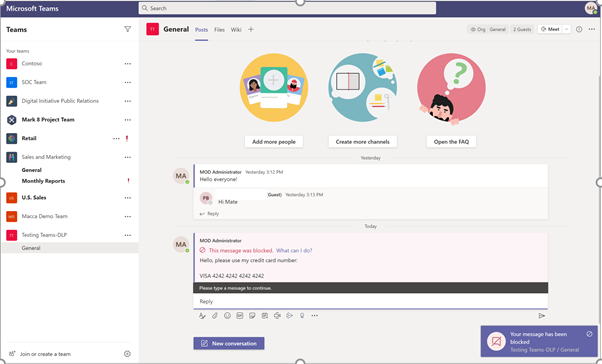
Task: Select the Retail team
Action: pos(29,139)
